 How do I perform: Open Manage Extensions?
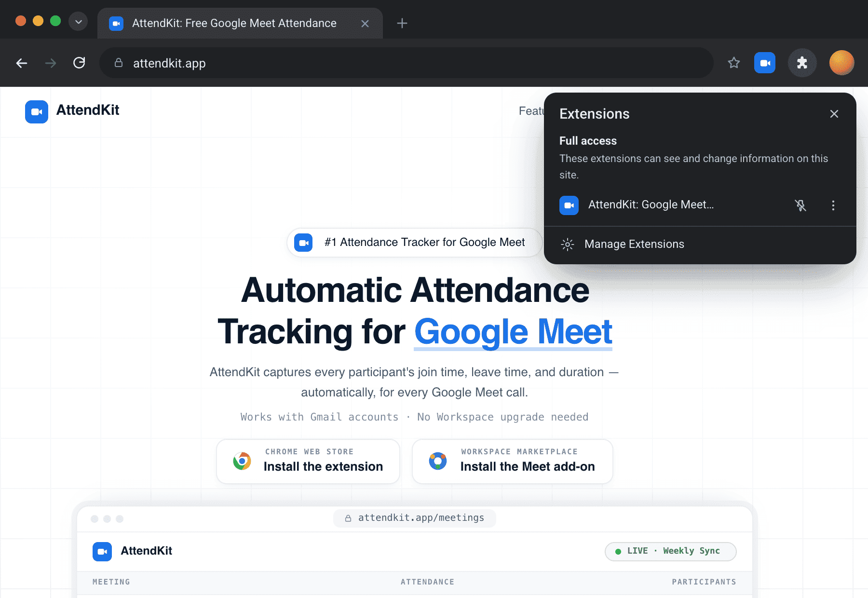(x=700, y=244)
